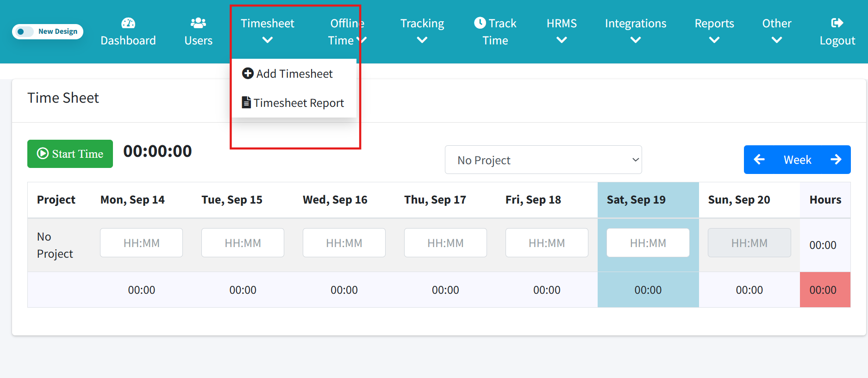
Task: Select Add Timesheet from the menu
Action: [x=294, y=74]
